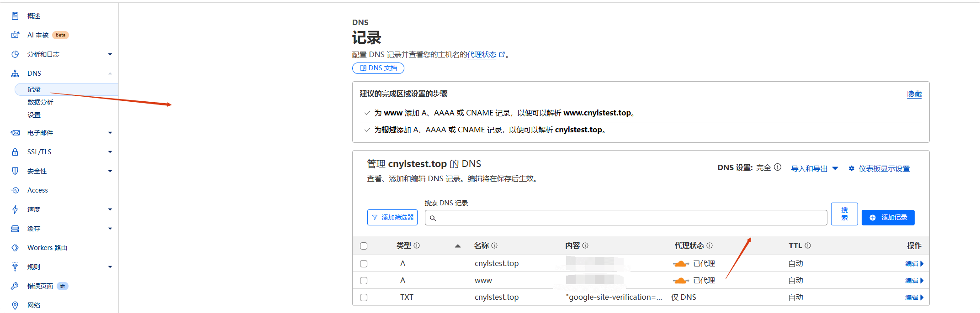Click the 电子邮件 envelope icon
This screenshot has width=980, height=313.
(15, 133)
